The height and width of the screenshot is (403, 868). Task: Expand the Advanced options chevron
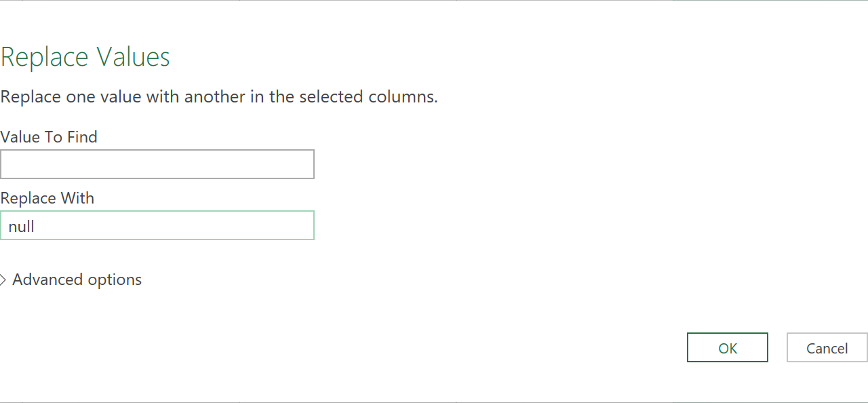(3, 280)
